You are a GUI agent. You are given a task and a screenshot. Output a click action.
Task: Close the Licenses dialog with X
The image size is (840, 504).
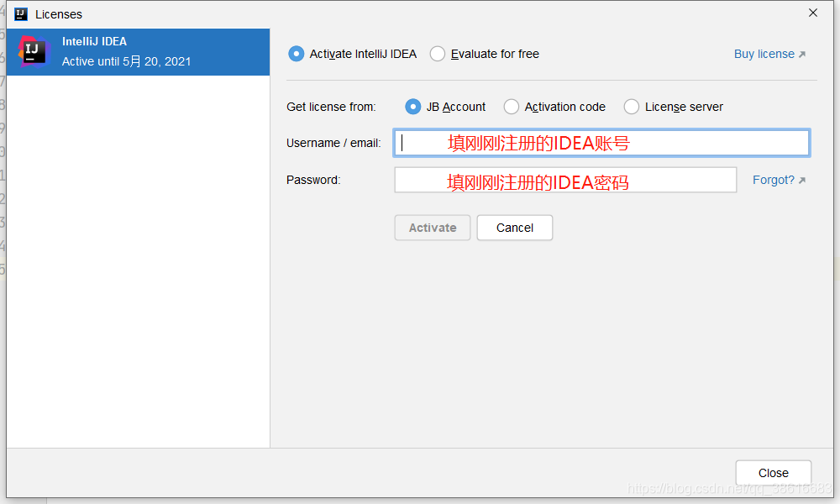tap(812, 13)
